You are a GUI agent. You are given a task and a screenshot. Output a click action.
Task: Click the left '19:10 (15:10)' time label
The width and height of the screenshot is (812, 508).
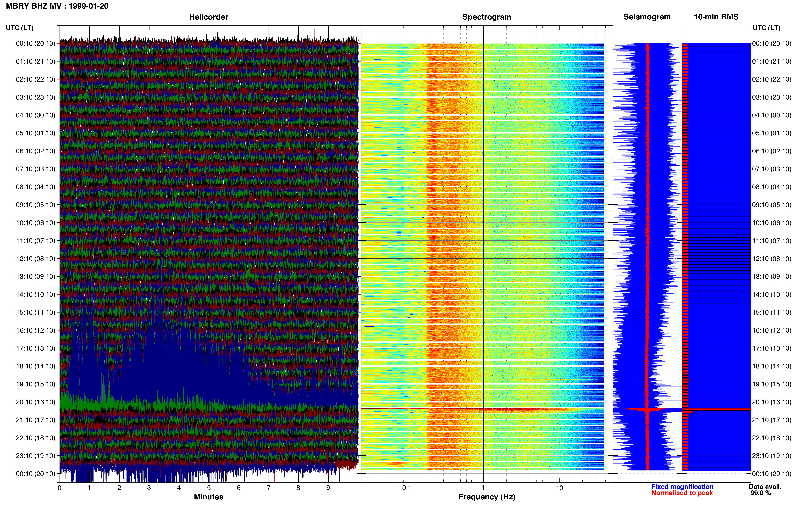click(x=36, y=384)
